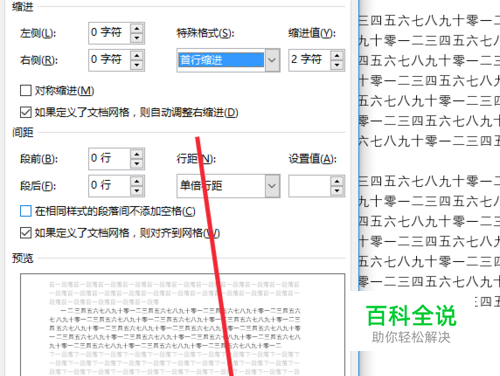
Task: Decrease left indent with down arrow
Action: click(137, 38)
